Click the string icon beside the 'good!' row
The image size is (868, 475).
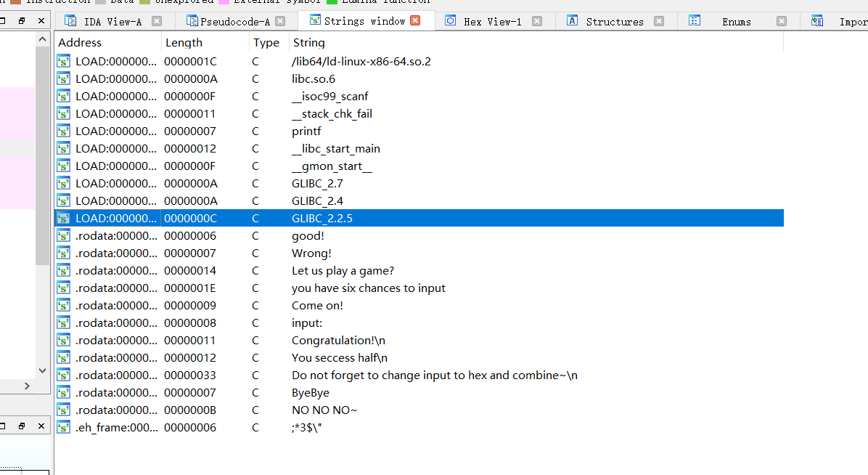64,235
